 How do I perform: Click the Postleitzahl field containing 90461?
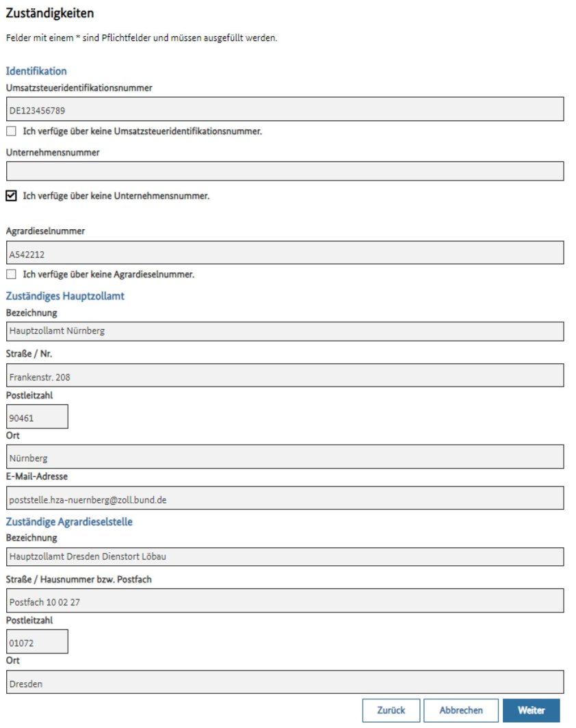click(x=38, y=416)
